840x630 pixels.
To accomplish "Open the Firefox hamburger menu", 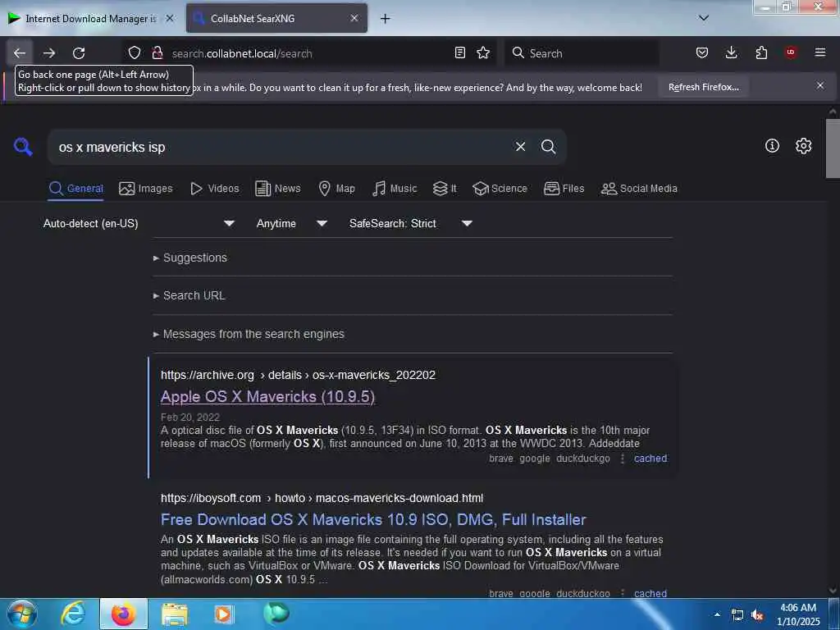I will [x=820, y=52].
